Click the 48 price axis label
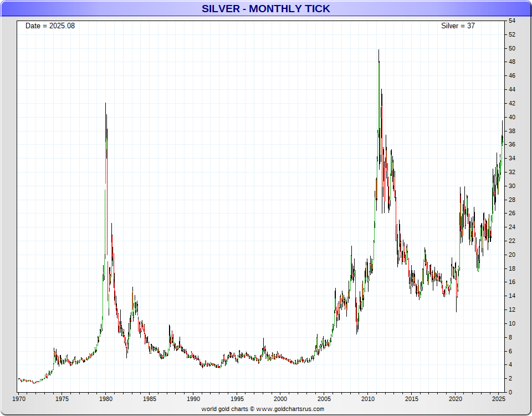The image size is (532, 416). pyautogui.click(x=512, y=62)
